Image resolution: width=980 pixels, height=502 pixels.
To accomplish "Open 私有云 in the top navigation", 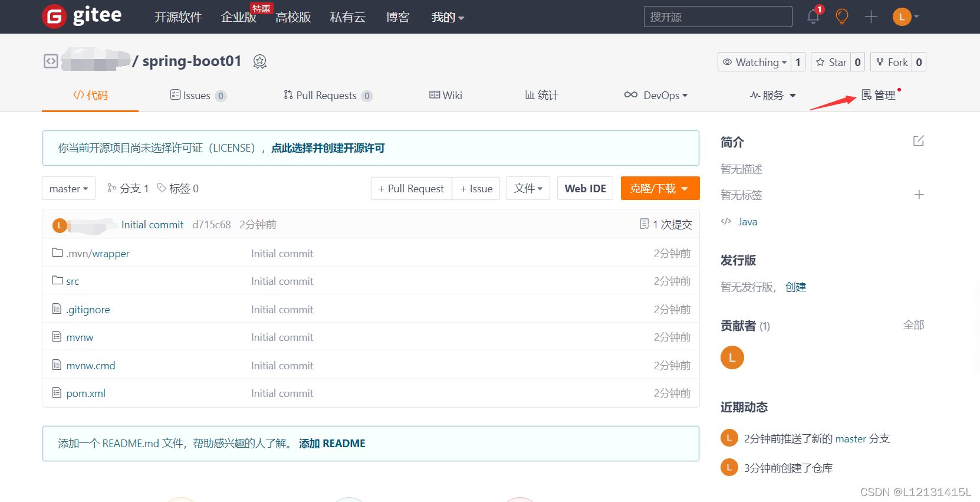I will 347,17.
